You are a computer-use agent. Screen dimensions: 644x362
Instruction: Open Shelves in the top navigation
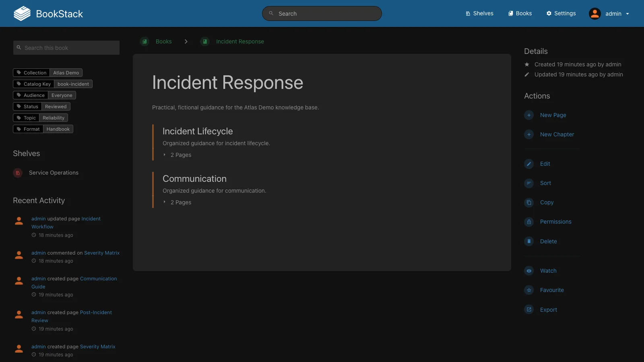479,13
